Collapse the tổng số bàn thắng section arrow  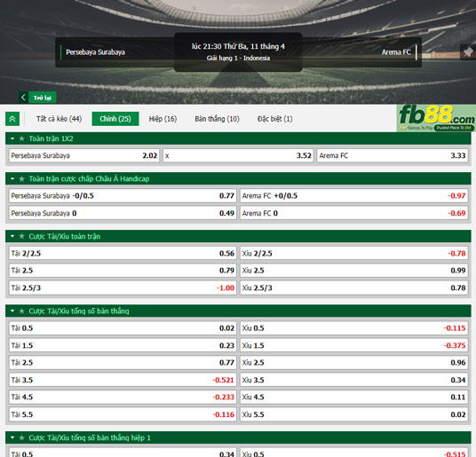coord(12,311)
